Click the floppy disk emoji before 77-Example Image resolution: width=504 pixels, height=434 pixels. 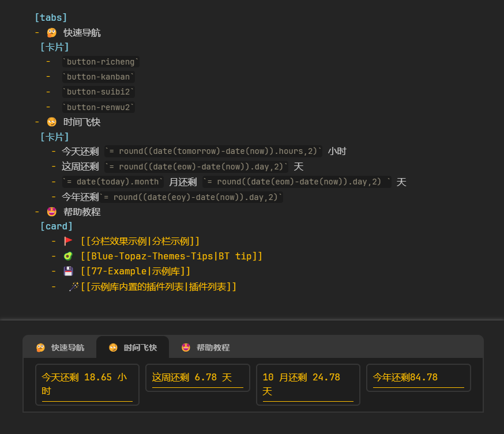(x=69, y=271)
